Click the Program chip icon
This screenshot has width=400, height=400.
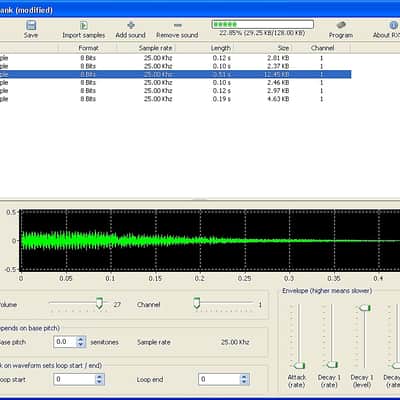tap(341, 25)
